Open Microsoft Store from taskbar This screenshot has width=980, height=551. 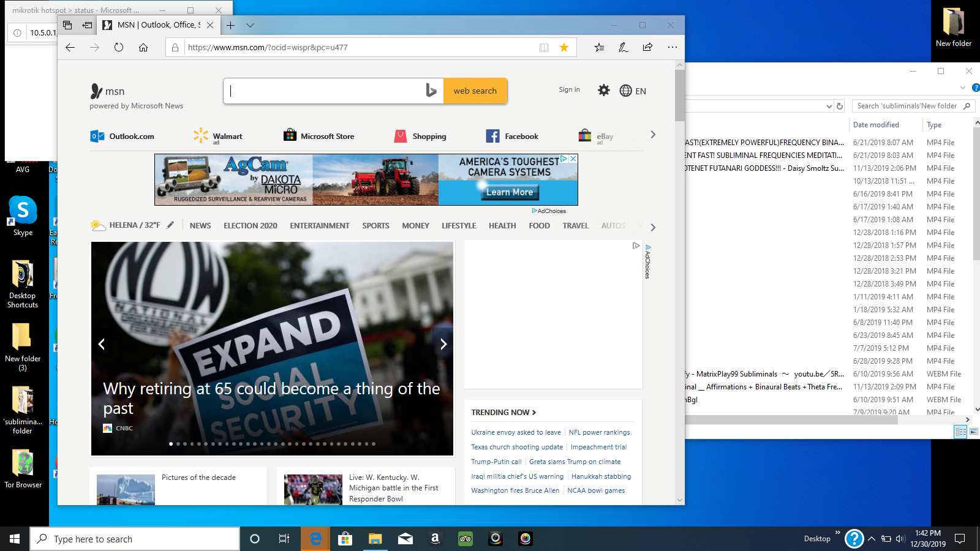pos(345,539)
